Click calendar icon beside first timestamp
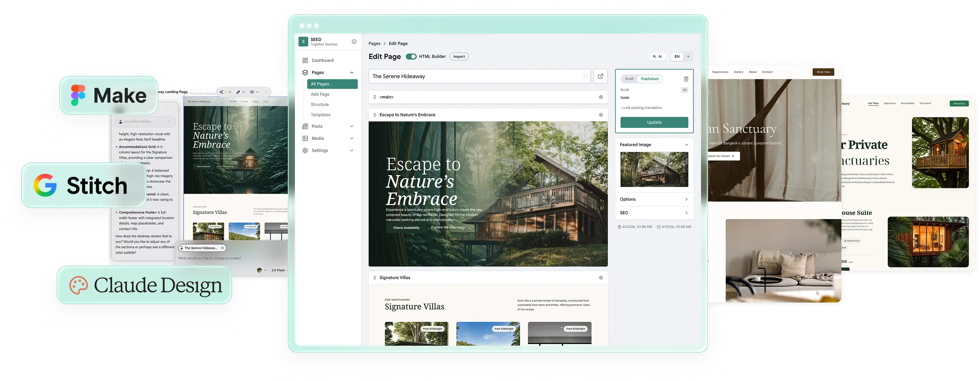Image resolution: width=980 pixels, height=381 pixels. (619, 227)
